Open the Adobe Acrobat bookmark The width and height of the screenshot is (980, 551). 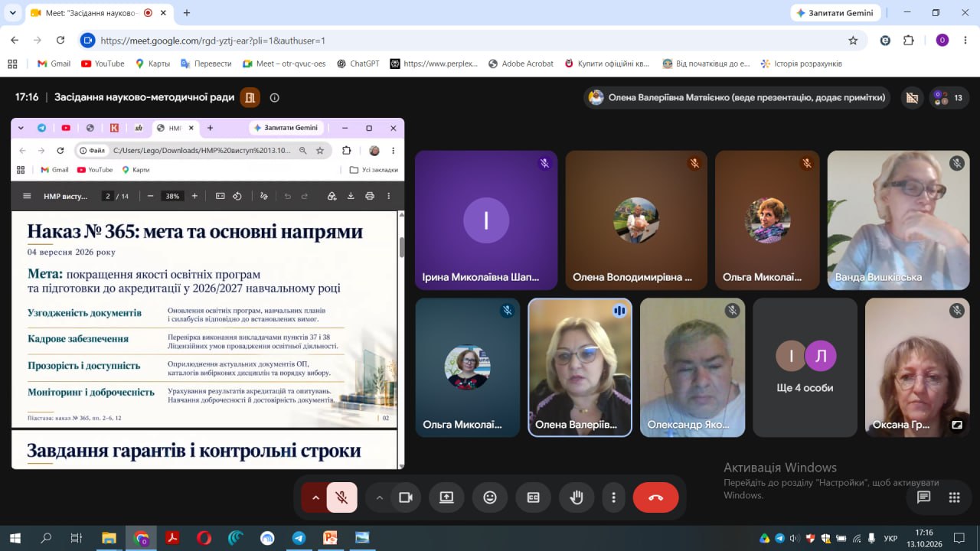coord(520,64)
